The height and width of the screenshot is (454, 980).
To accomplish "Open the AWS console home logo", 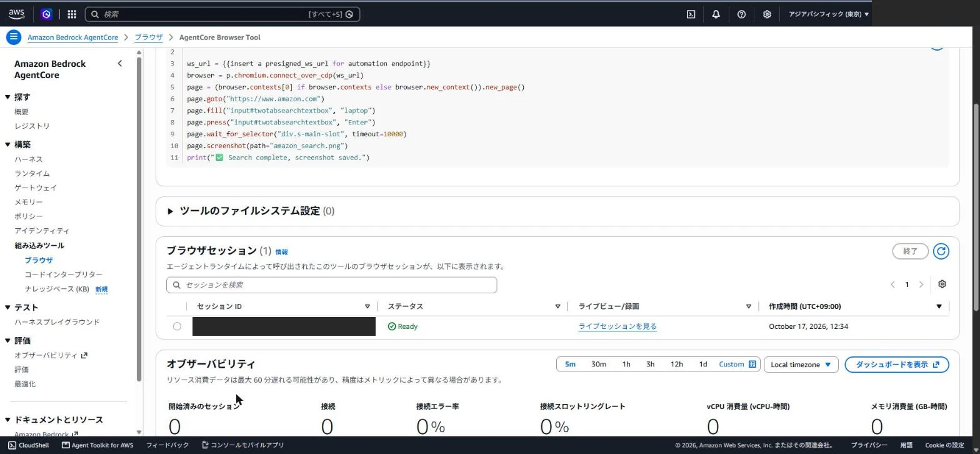I will [x=16, y=14].
